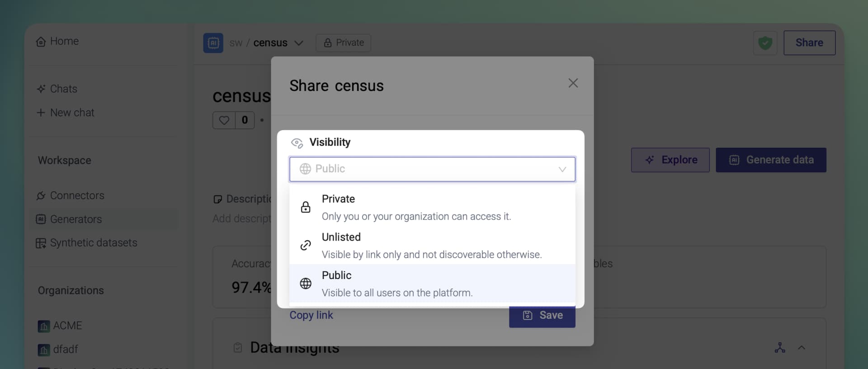Click the green shield icon
Image resolution: width=868 pixels, height=369 pixels.
tap(765, 43)
